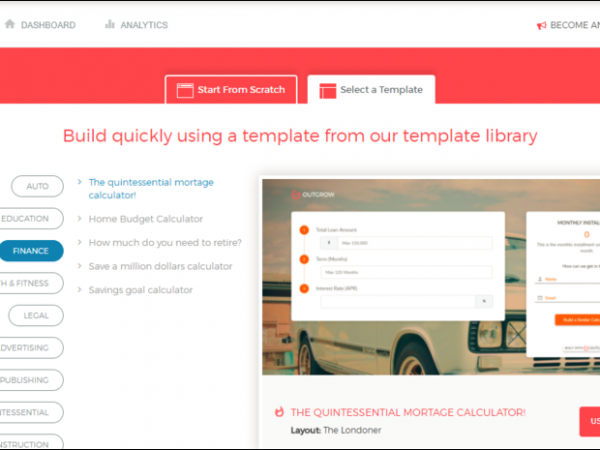This screenshot has height=450, width=600.
Task: Select the Auto category pill
Action: pyautogui.click(x=37, y=186)
